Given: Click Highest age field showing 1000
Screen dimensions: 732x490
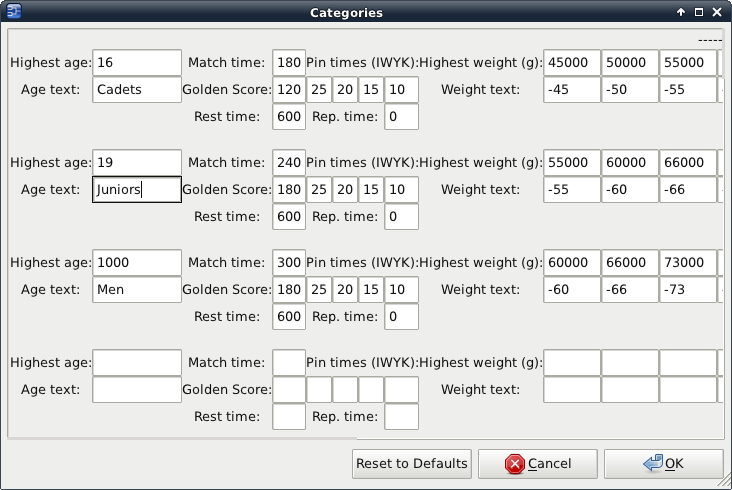Looking at the screenshot, I should [x=136, y=263].
